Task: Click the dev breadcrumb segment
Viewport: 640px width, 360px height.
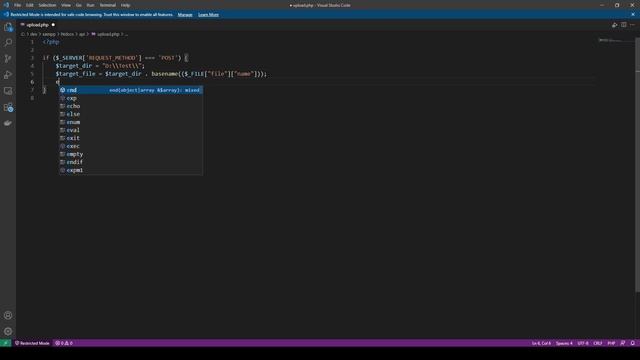Action: tap(33, 34)
